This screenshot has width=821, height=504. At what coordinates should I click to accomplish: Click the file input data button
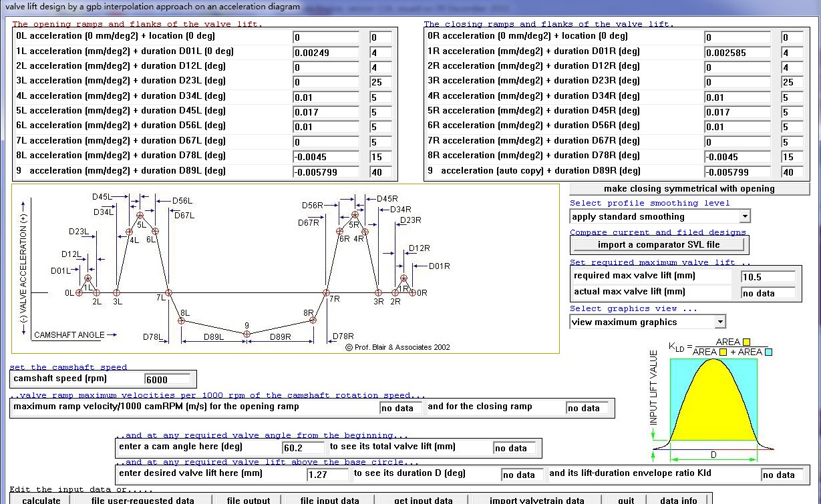pyautogui.click(x=330, y=499)
